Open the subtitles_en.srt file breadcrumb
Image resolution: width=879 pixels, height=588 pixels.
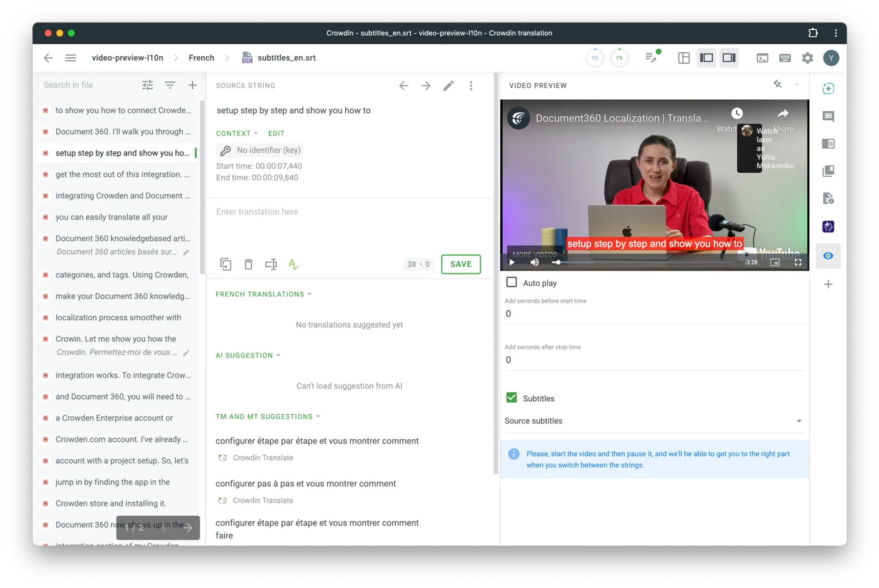point(279,58)
